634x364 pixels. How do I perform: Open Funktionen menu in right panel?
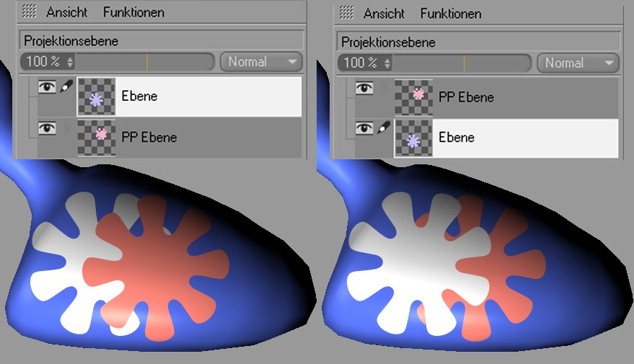450,14
